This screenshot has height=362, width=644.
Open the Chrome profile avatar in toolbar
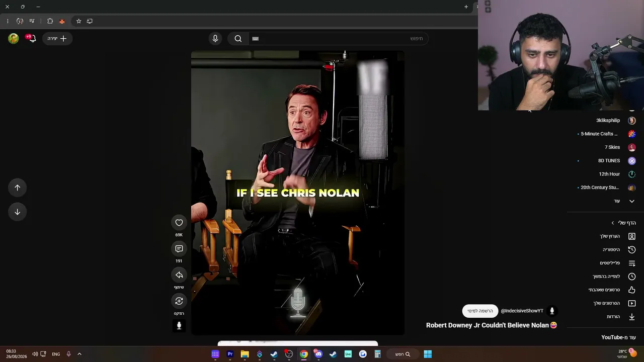[x=20, y=21]
